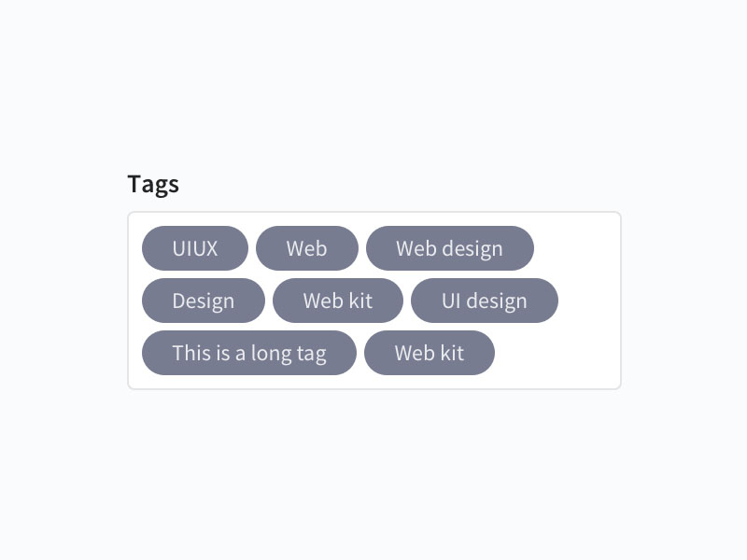Click the 'This is a long tag' pill
This screenshot has width=747, height=560.
[x=249, y=353]
